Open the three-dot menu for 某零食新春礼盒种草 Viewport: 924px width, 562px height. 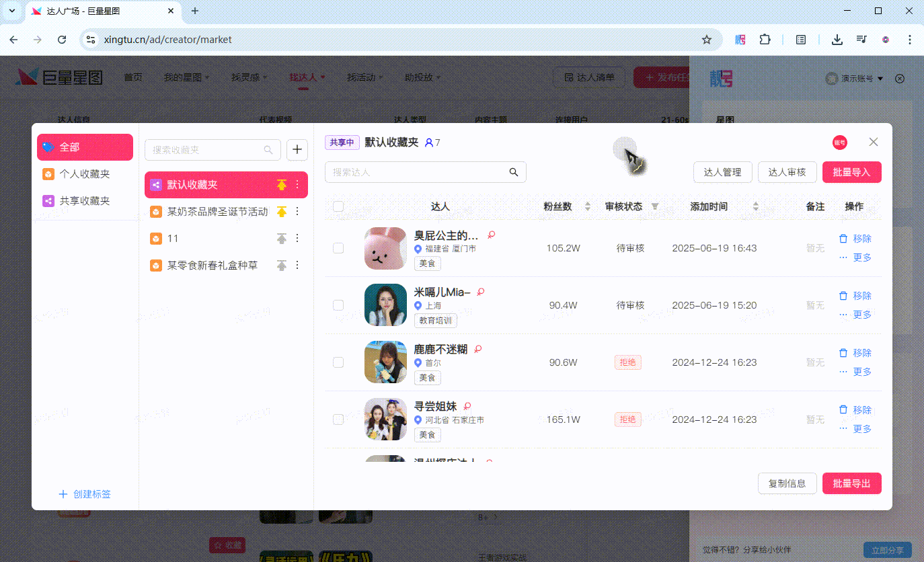click(298, 266)
